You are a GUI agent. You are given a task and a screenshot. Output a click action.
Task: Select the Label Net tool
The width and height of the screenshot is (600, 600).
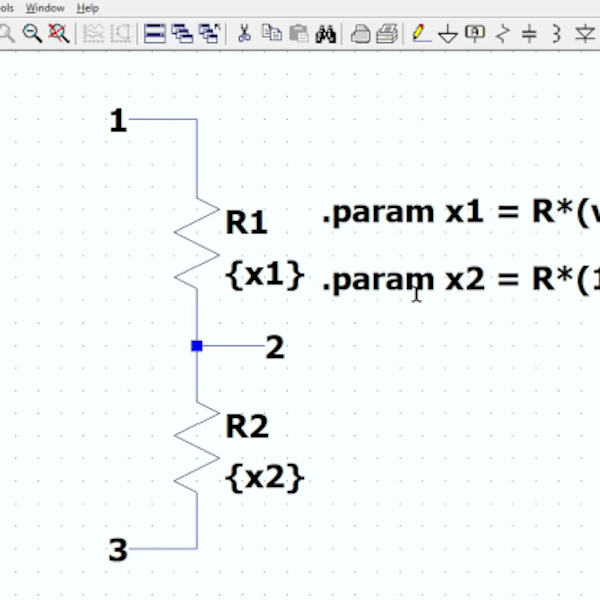point(475,34)
